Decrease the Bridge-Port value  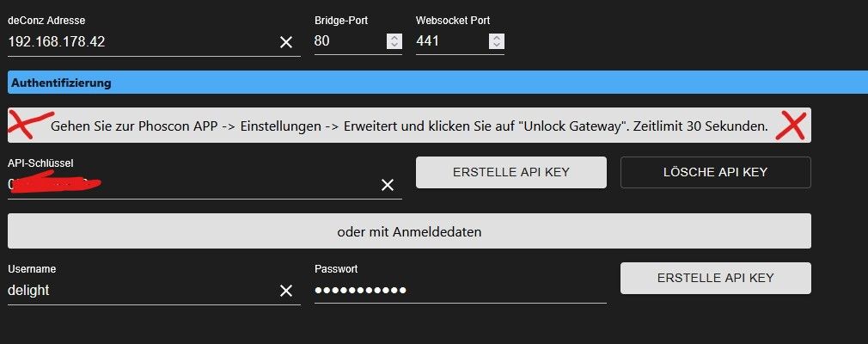(394, 45)
